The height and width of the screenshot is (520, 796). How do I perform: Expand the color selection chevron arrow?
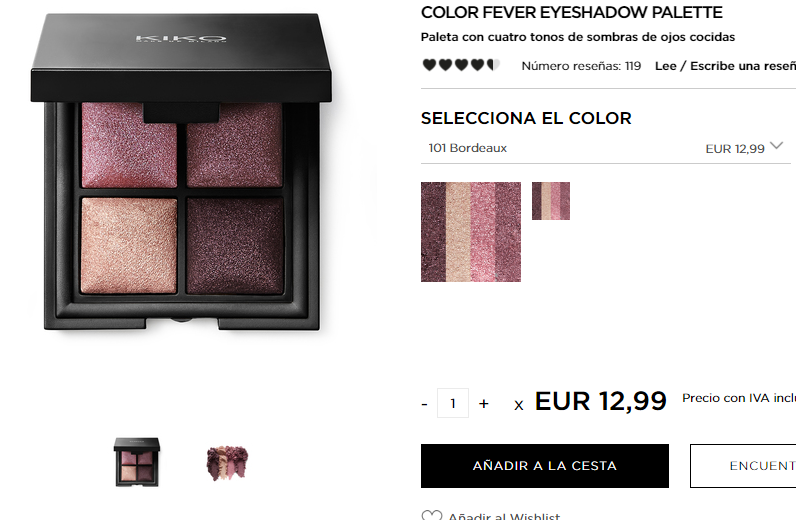click(x=776, y=146)
